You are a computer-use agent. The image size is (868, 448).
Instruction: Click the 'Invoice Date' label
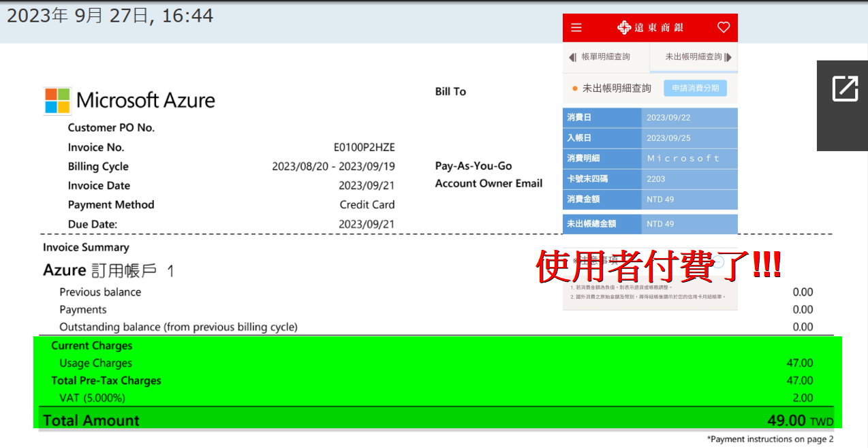(x=99, y=185)
